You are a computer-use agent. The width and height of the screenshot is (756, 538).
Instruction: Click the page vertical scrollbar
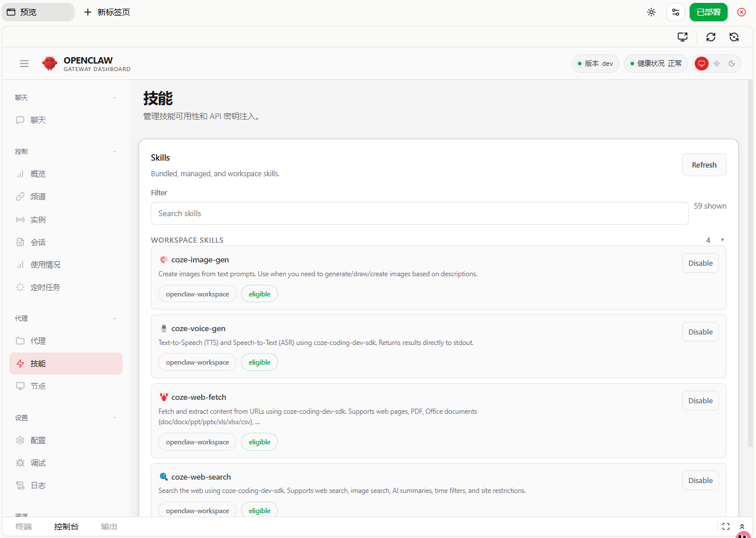(750, 263)
